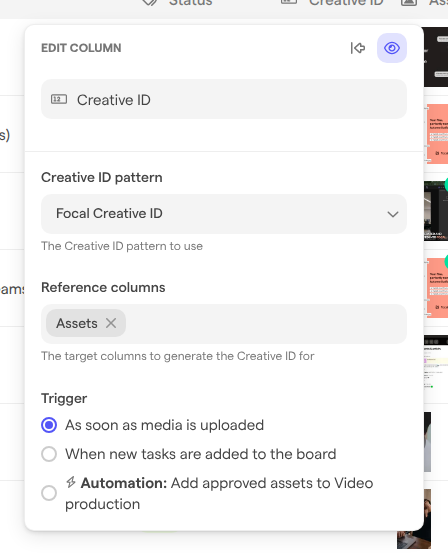Remove the Assets reference column tag
Image resolution: width=448 pixels, height=555 pixels.
(x=111, y=323)
